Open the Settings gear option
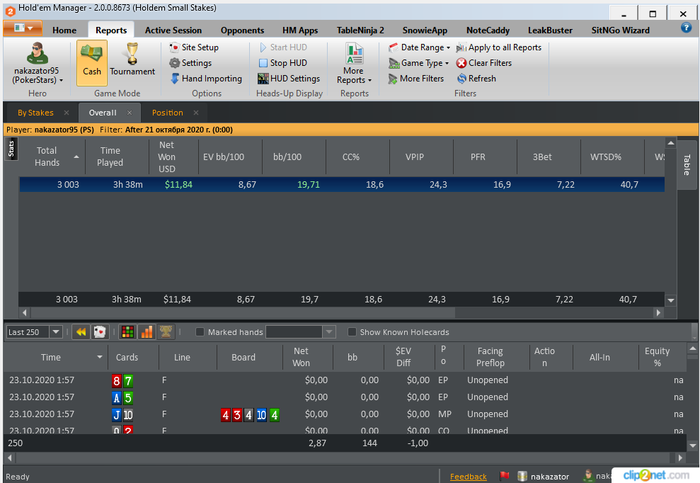This screenshot has width=700, height=483. [191, 63]
